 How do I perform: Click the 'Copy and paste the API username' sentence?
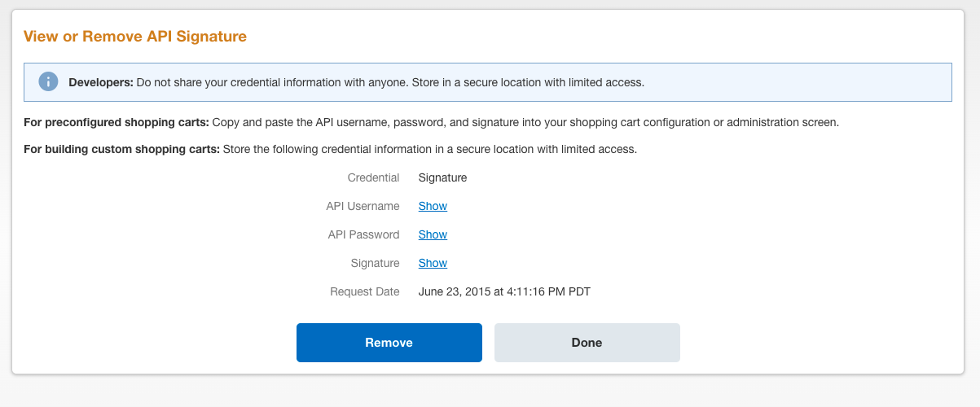pyautogui.click(x=525, y=123)
